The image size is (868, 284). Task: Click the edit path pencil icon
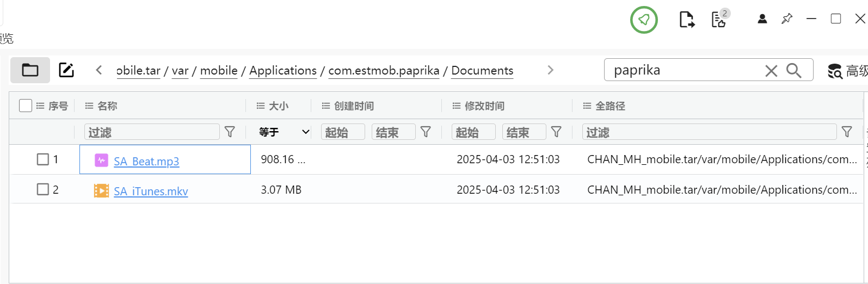[x=66, y=70]
